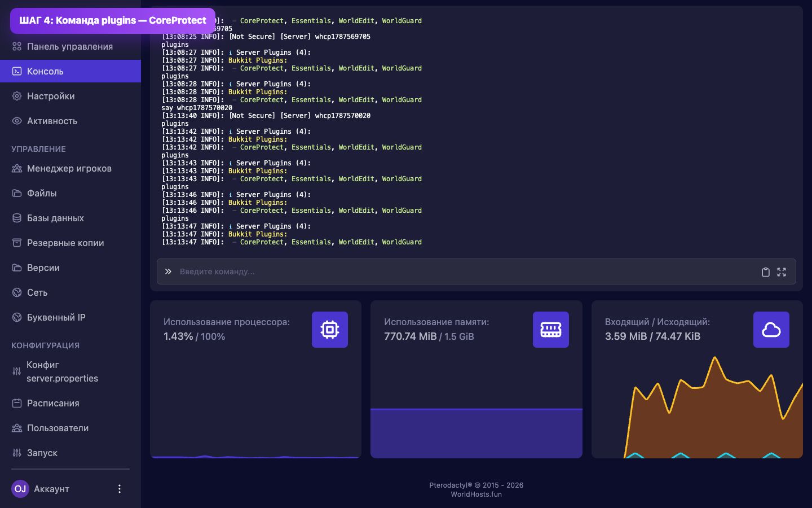812x508 pixels.
Task: Click the folder icon for Версии
Action: [x=17, y=268]
